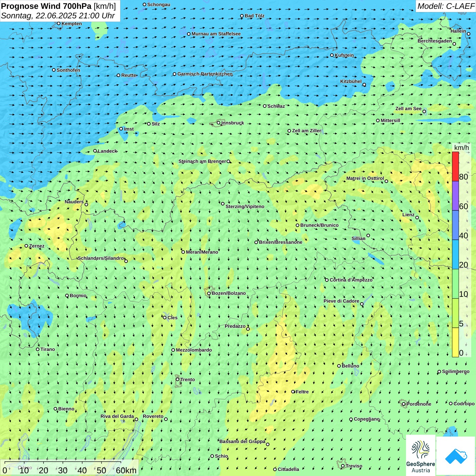476x476 pixels.
Task: Select the red segment of the wind legend
Action: (455, 166)
